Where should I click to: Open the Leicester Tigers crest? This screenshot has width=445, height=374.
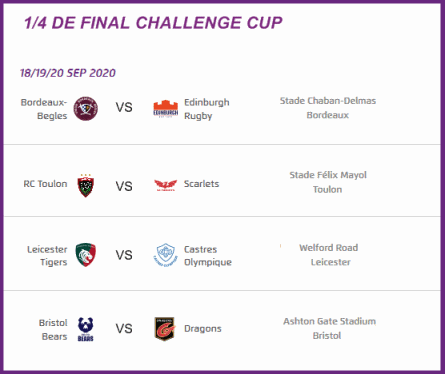[x=86, y=255]
